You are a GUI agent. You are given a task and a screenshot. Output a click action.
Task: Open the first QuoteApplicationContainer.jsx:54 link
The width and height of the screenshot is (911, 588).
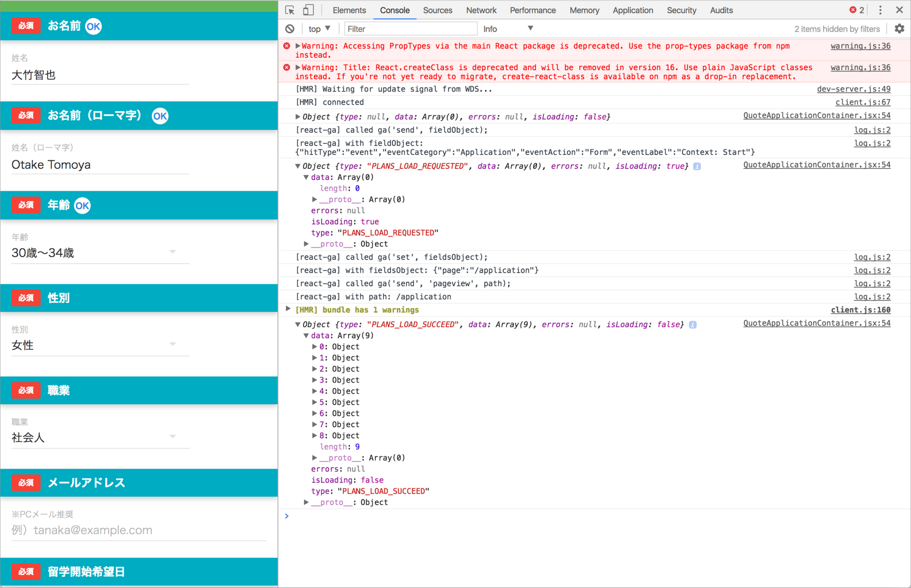pos(817,116)
